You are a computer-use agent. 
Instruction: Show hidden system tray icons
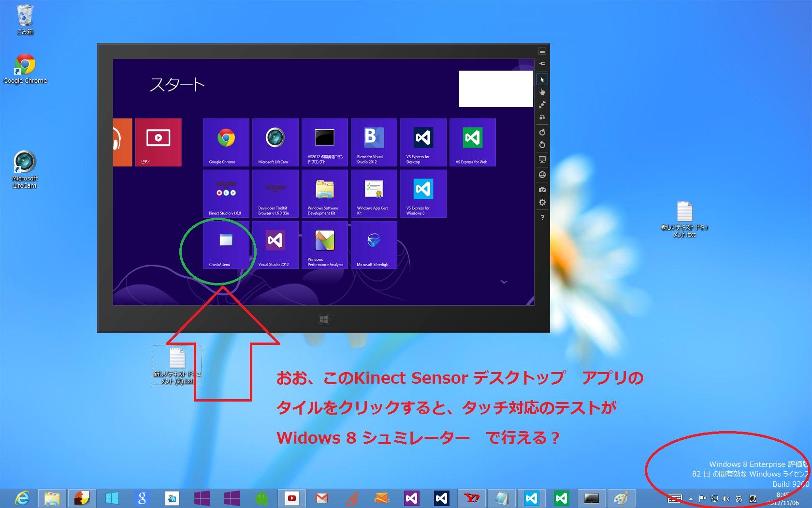[691, 499]
